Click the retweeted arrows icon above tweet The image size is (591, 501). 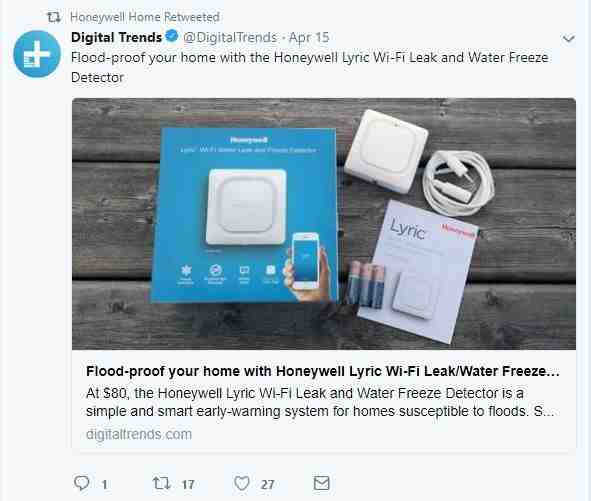point(54,17)
